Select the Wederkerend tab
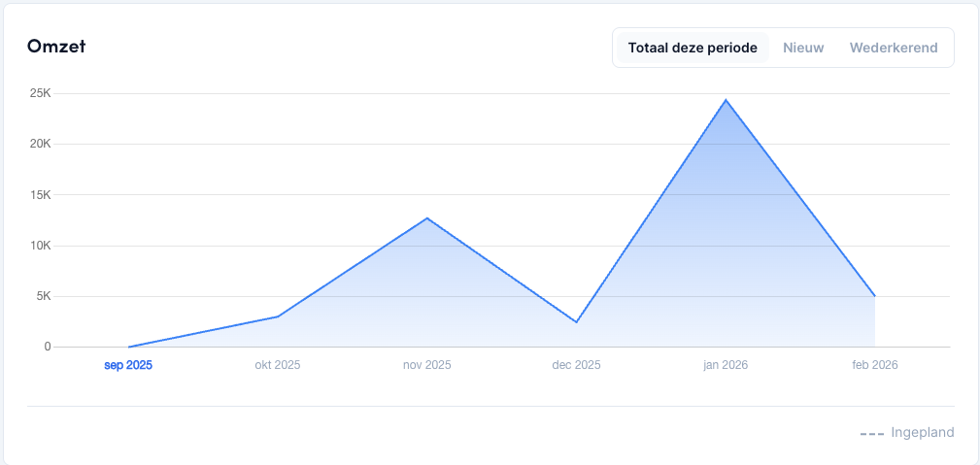 click(893, 48)
